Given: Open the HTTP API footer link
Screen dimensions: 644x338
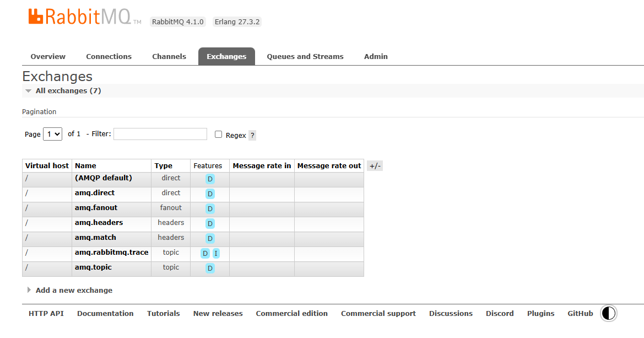Looking at the screenshot, I should [x=46, y=313].
